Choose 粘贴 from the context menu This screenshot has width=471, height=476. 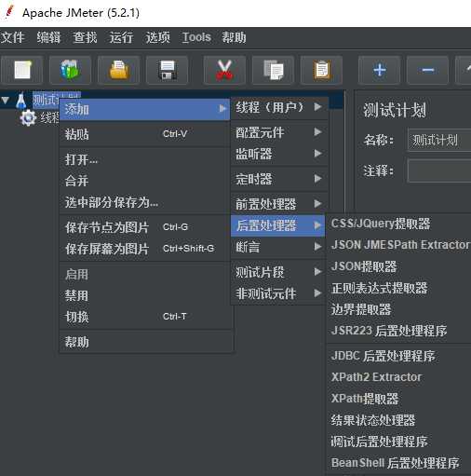(144, 134)
